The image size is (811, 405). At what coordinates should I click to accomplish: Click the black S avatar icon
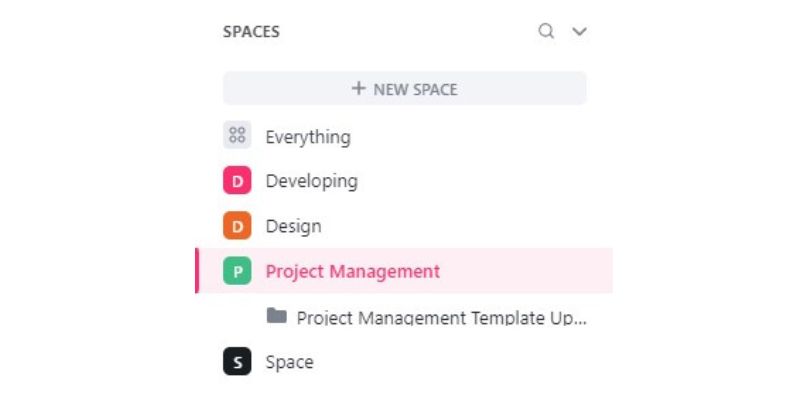[x=237, y=361]
